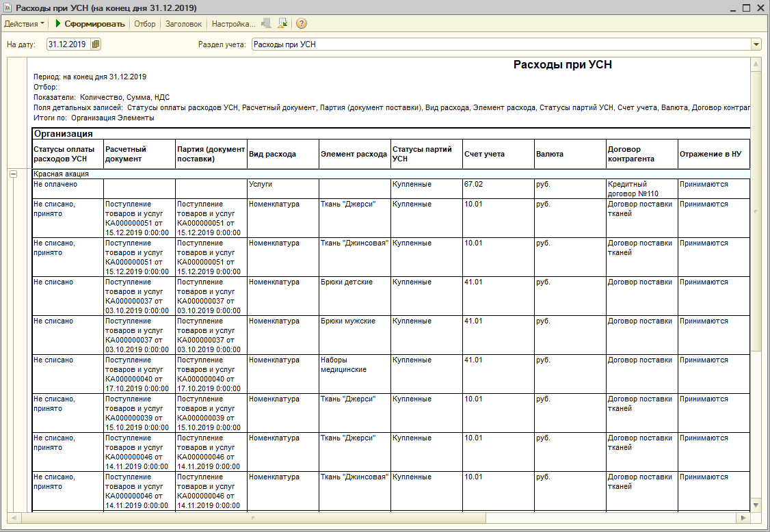Maximize the report window
Screen dimensions: 770x532
[x=746, y=8]
